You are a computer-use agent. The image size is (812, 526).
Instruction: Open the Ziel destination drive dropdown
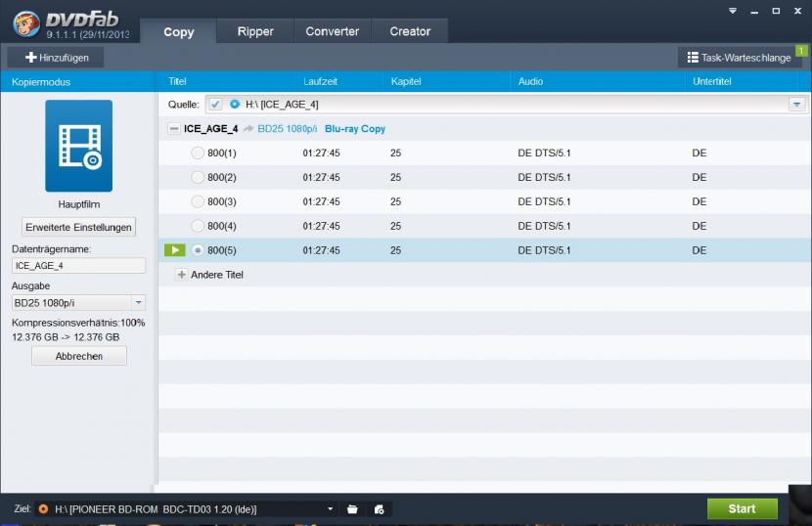click(x=330, y=509)
